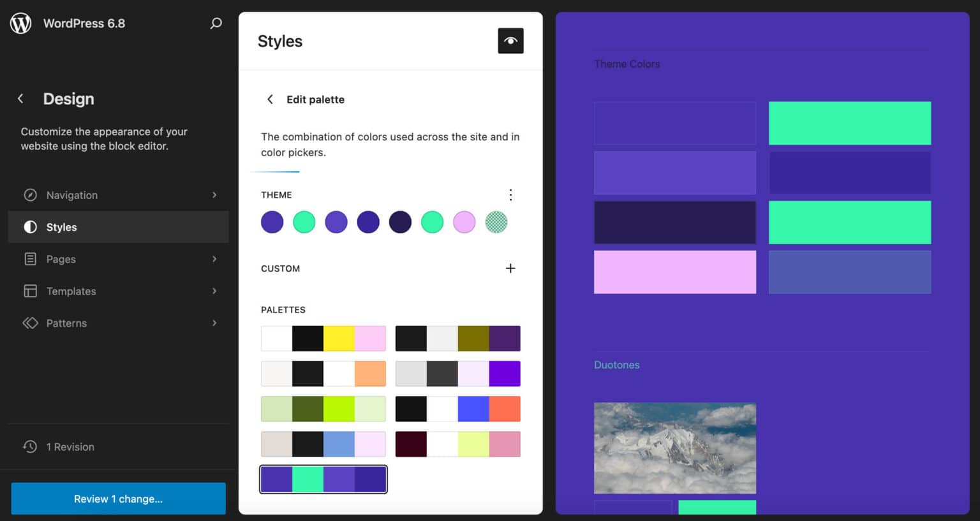
Task: Click the mountain duotone image thumbnail
Action: 674,448
